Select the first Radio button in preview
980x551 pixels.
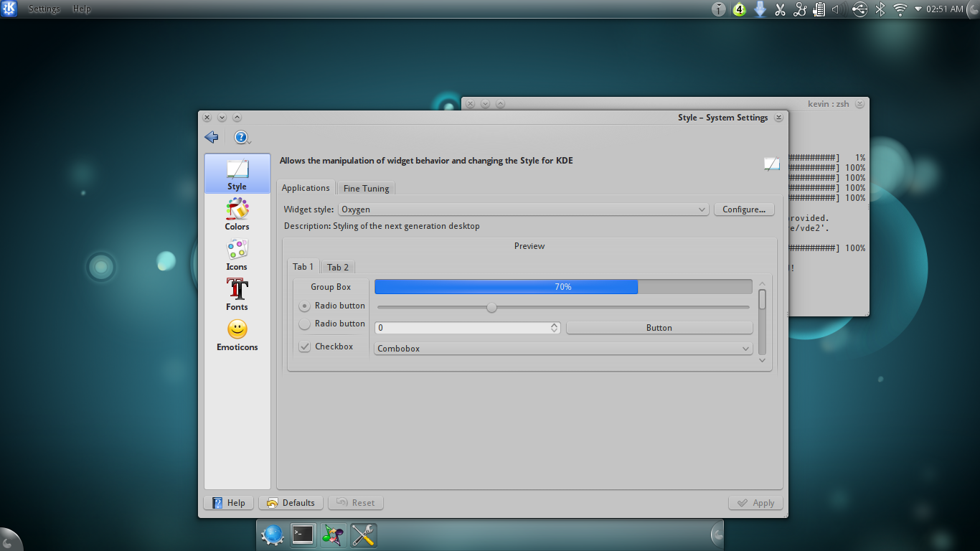pyautogui.click(x=305, y=306)
